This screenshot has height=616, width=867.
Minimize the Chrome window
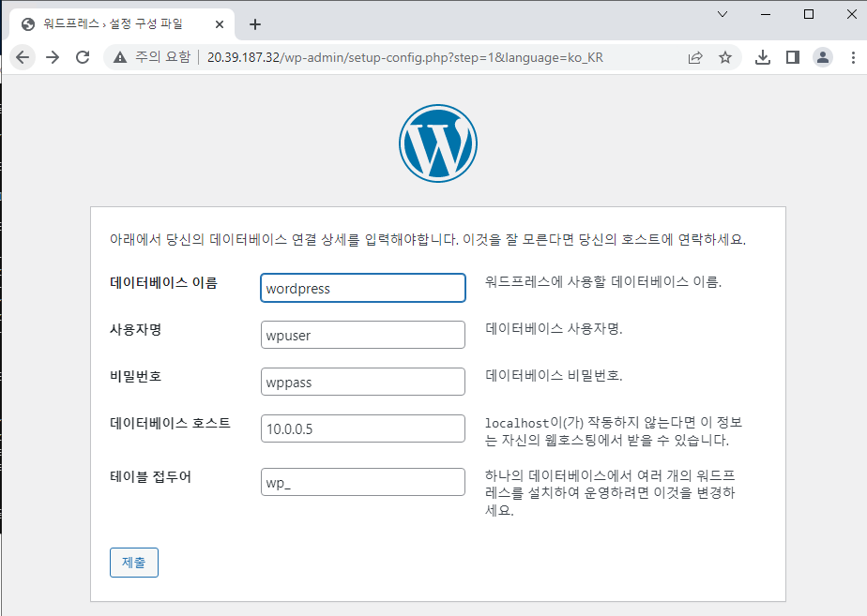(766, 14)
